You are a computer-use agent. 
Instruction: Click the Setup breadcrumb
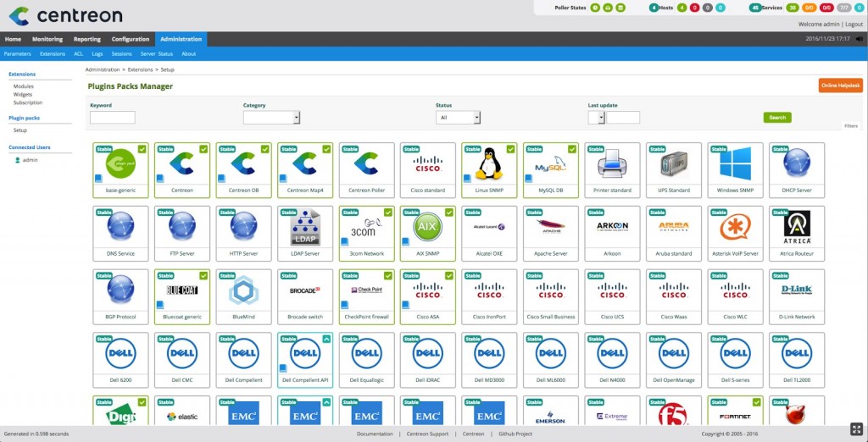pyautogui.click(x=167, y=69)
